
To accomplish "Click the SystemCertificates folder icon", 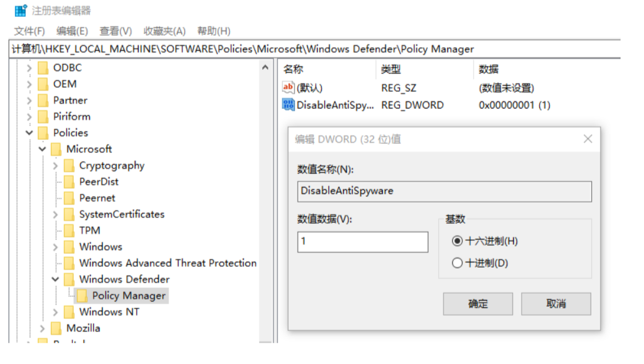I will coord(70,214).
